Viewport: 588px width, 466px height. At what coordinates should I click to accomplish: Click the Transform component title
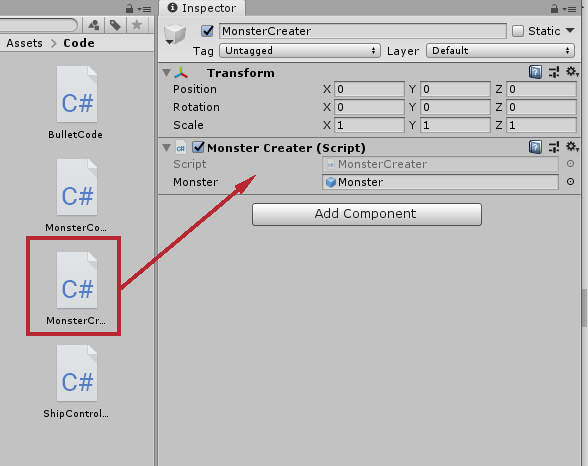click(241, 73)
